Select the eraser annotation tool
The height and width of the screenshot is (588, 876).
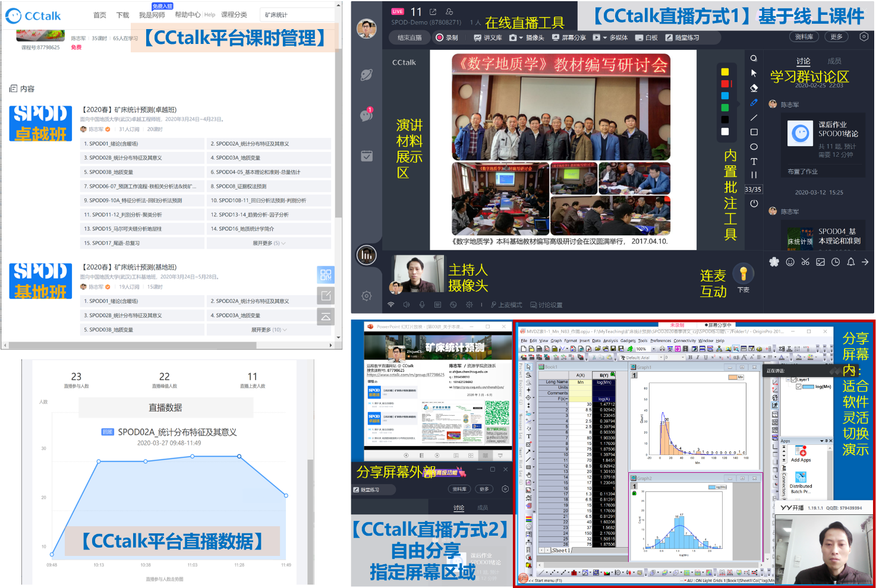[x=754, y=88]
